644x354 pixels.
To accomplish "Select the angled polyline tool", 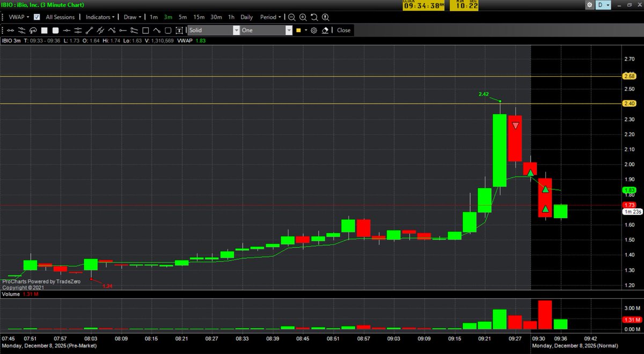I will pos(112,31).
